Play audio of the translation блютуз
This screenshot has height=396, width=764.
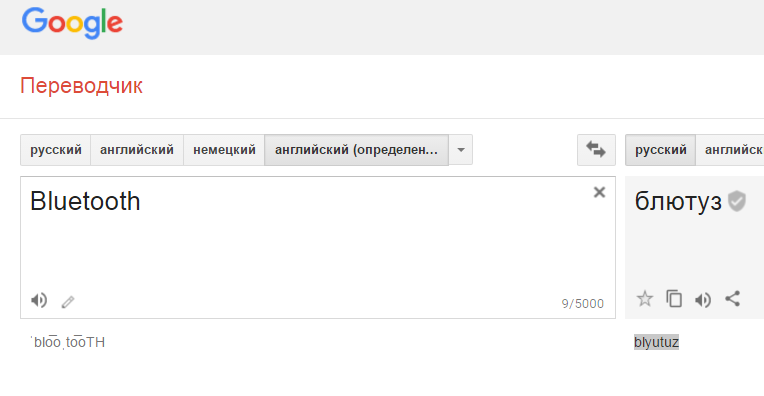pyautogui.click(x=703, y=300)
